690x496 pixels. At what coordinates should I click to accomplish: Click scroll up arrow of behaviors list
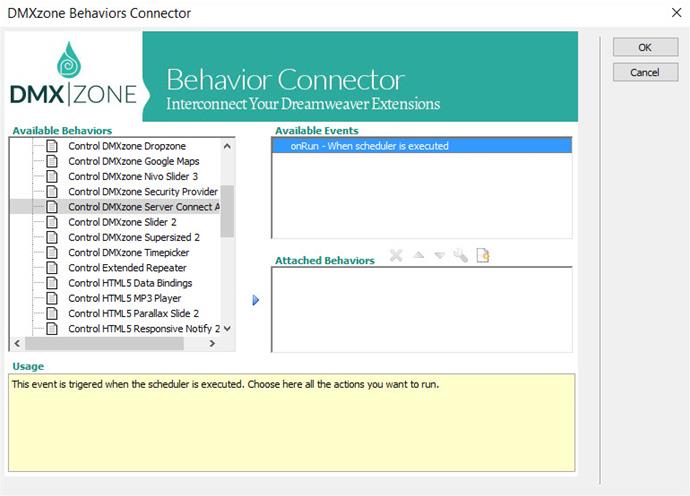click(x=227, y=146)
